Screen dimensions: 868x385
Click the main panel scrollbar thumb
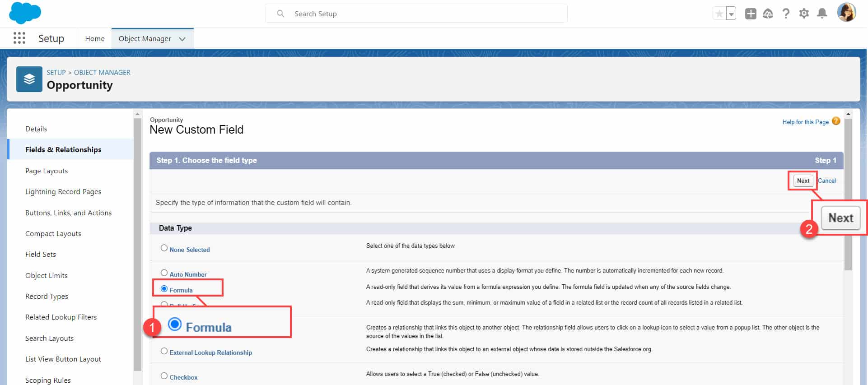pyautogui.click(x=848, y=194)
